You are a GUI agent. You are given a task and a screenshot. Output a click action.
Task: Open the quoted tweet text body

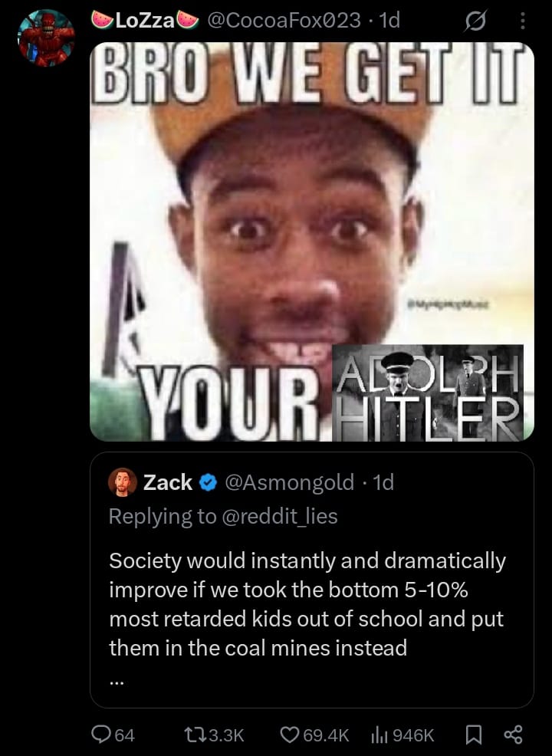[x=307, y=604]
